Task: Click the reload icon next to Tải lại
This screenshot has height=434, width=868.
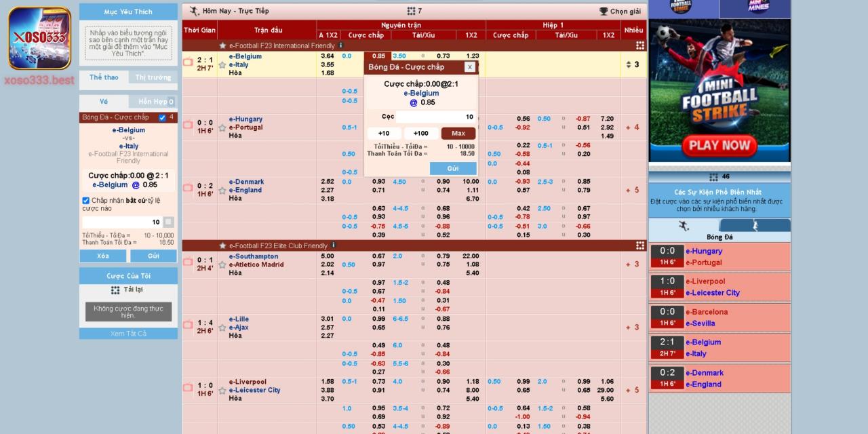Action: tap(115, 290)
